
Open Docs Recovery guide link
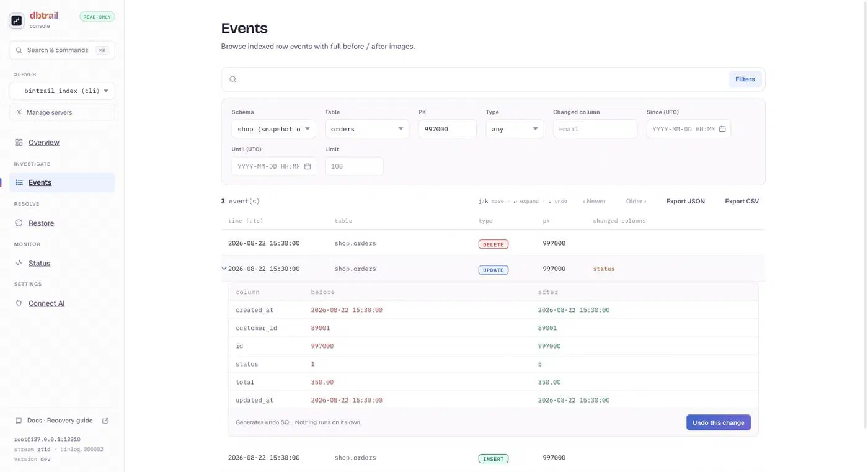pos(60,421)
